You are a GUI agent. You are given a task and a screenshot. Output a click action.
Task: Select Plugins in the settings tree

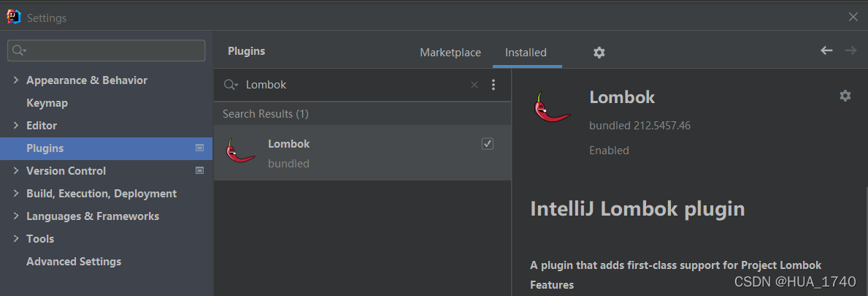(x=107, y=148)
